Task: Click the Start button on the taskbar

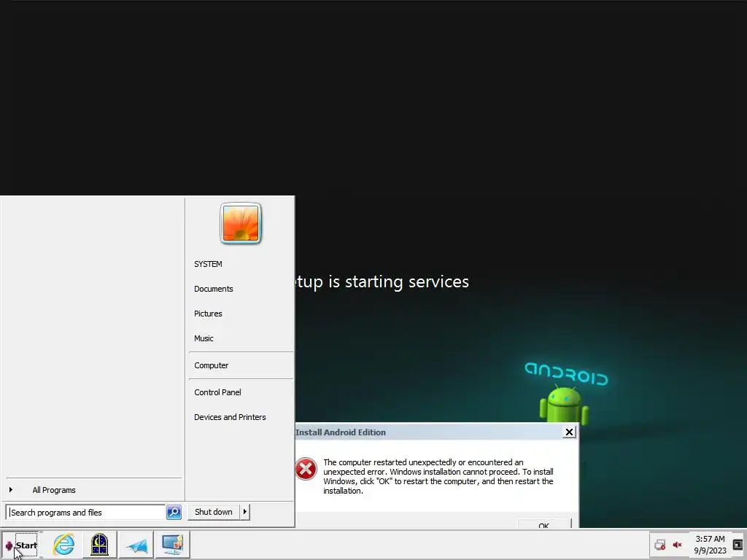Action: click(21, 545)
